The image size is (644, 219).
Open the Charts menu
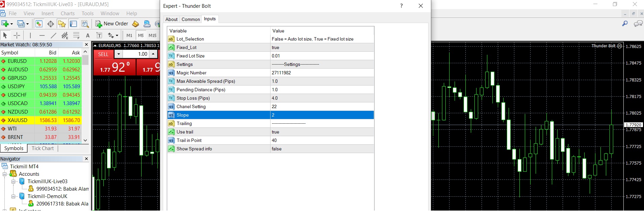coord(68,14)
